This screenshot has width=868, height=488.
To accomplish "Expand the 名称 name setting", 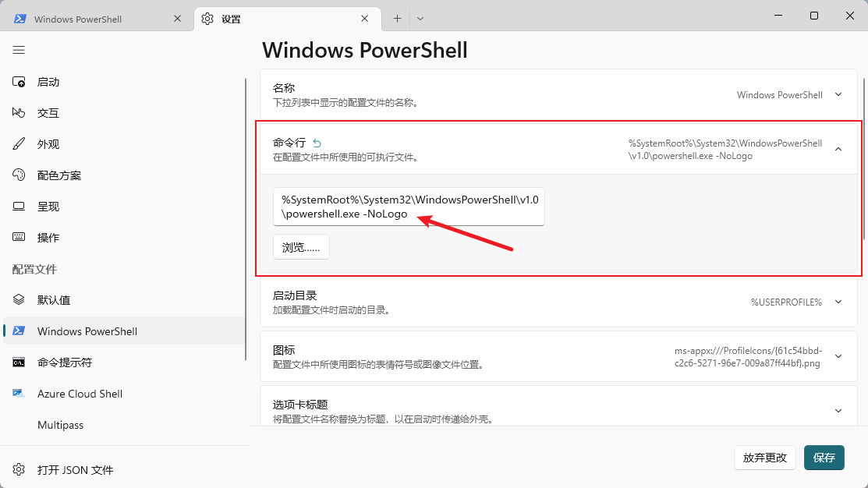I will click(838, 94).
